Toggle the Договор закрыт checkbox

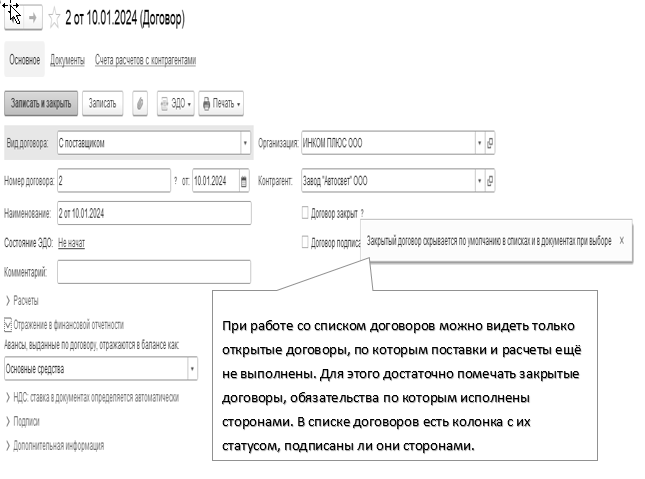305,213
